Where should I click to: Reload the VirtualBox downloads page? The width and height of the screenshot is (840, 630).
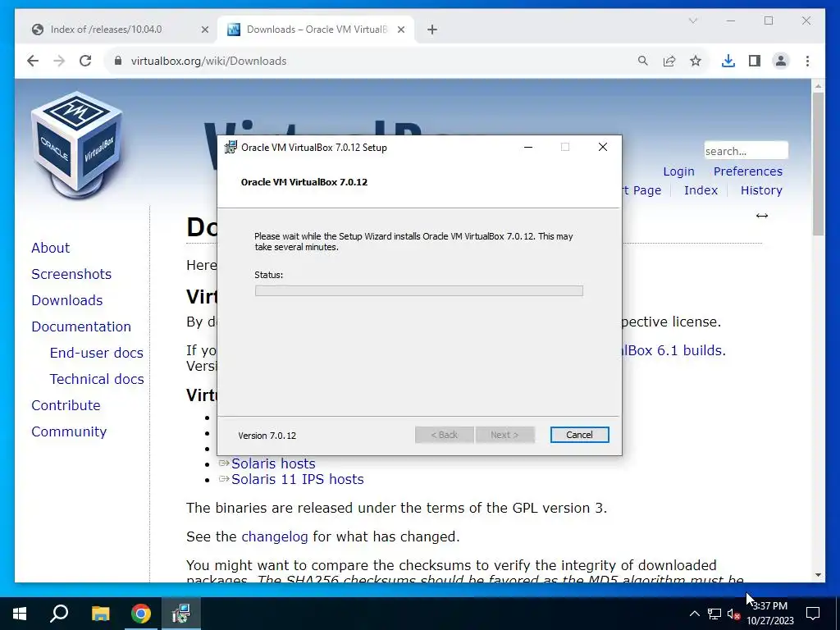(x=85, y=61)
